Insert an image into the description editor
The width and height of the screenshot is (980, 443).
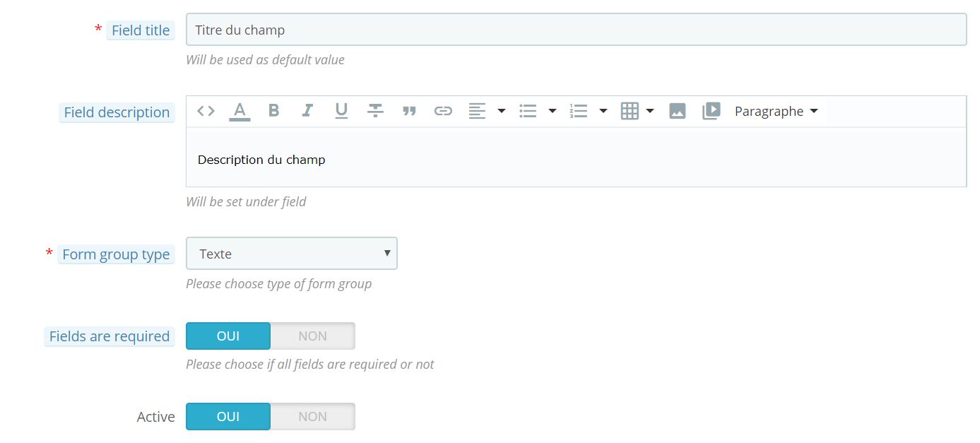(678, 110)
